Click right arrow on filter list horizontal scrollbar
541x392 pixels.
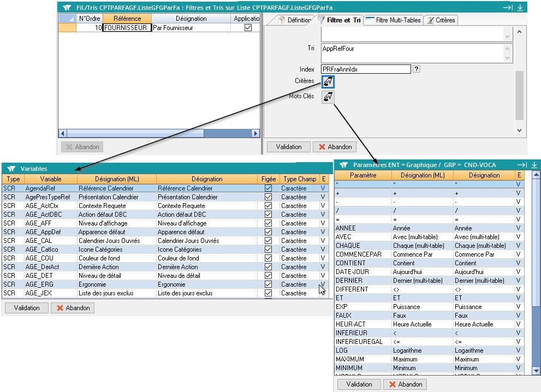(x=255, y=133)
